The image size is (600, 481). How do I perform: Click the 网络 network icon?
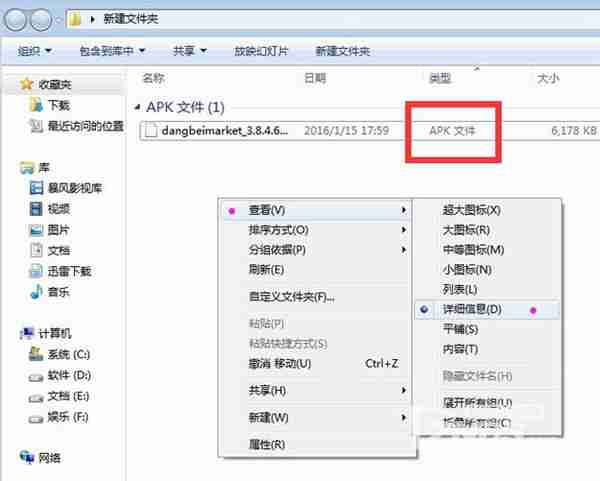pos(27,457)
